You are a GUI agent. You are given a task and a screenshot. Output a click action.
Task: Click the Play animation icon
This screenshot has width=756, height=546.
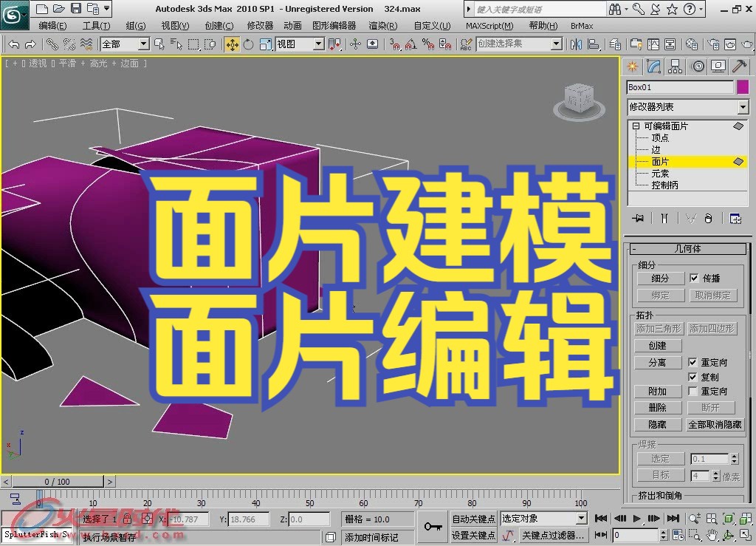pos(637,519)
